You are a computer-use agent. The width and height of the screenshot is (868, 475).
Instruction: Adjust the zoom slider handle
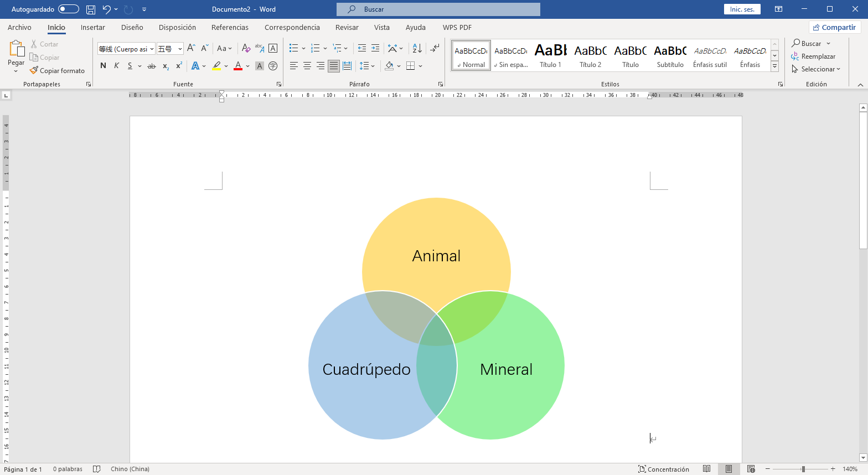[x=803, y=469]
